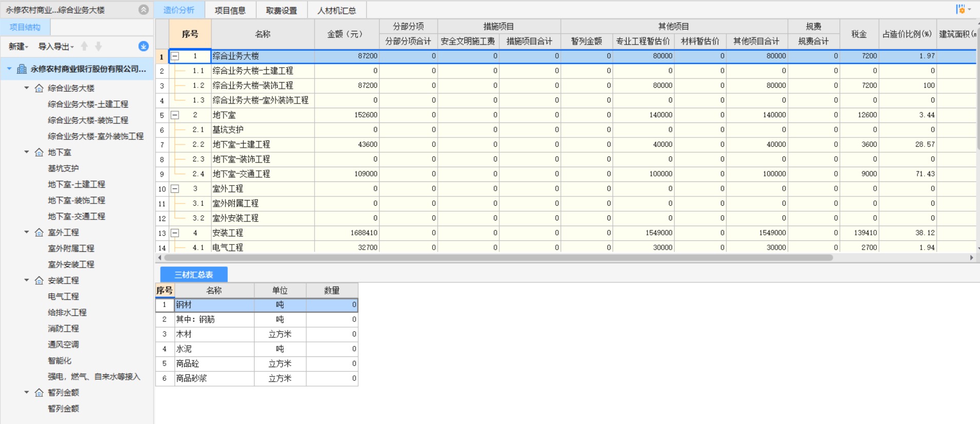Image resolution: width=980 pixels, height=424 pixels.
Task: Select 地下室-交通工程 in tree
Action: click(x=76, y=216)
